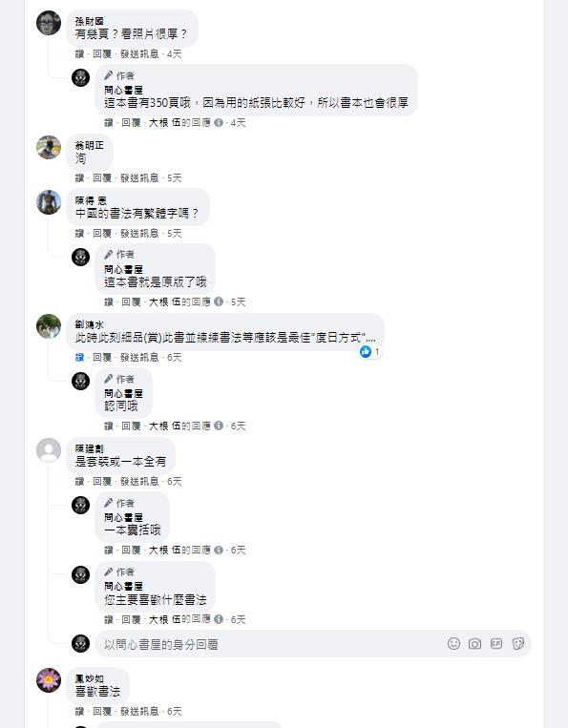
Task: Reply to 翁明正's comment
Action: pos(102,177)
